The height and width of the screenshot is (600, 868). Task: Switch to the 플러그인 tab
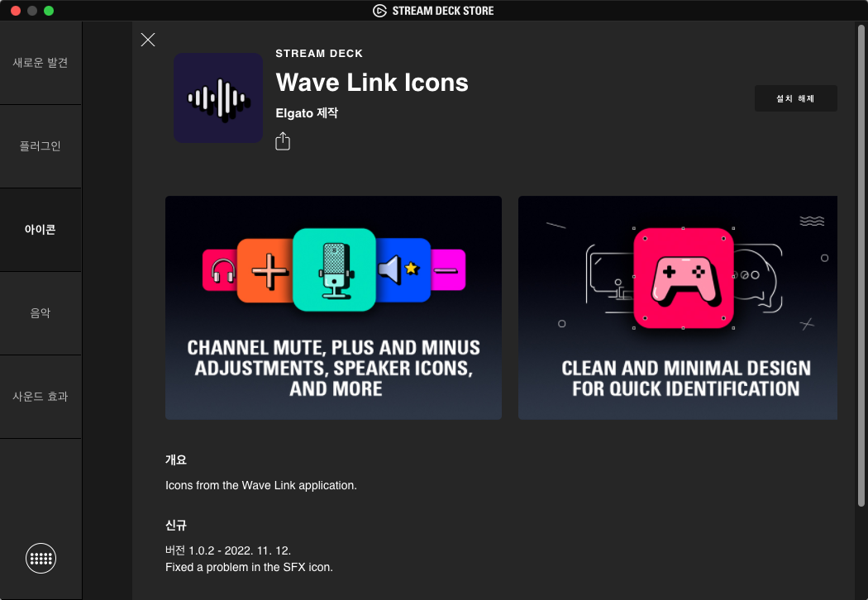[x=41, y=146]
